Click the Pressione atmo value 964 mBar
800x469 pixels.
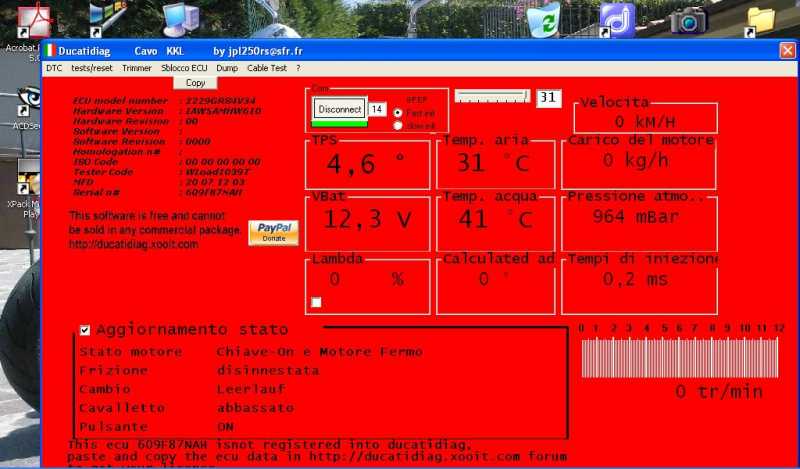coord(636,216)
